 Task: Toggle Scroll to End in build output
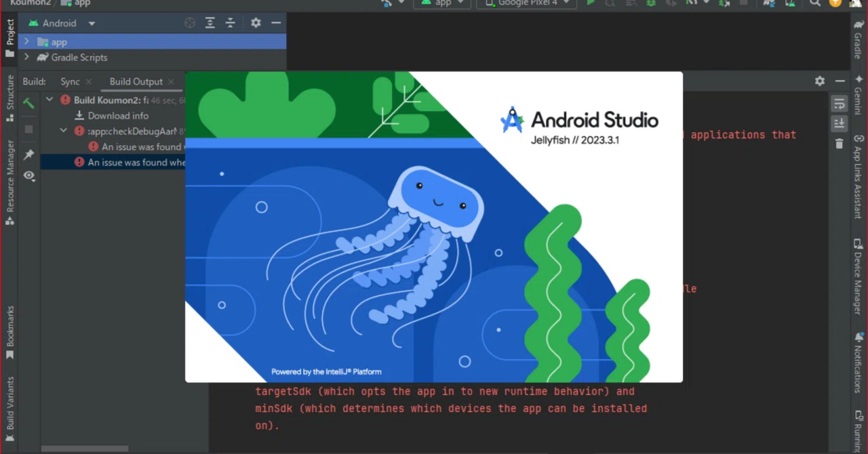tap(840, 123)
